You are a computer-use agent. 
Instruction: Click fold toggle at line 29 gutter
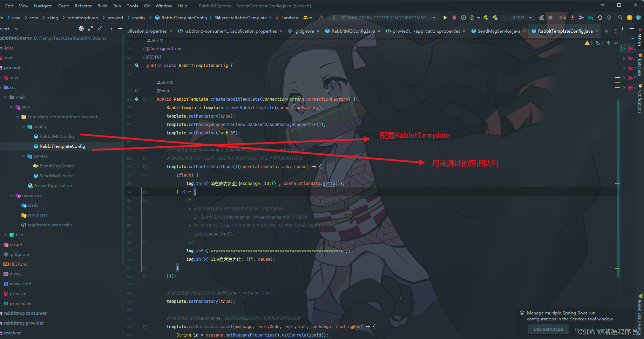[144, 166]
